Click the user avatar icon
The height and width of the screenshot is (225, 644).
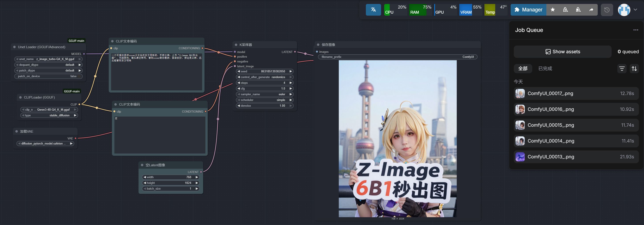coord(624,10)
